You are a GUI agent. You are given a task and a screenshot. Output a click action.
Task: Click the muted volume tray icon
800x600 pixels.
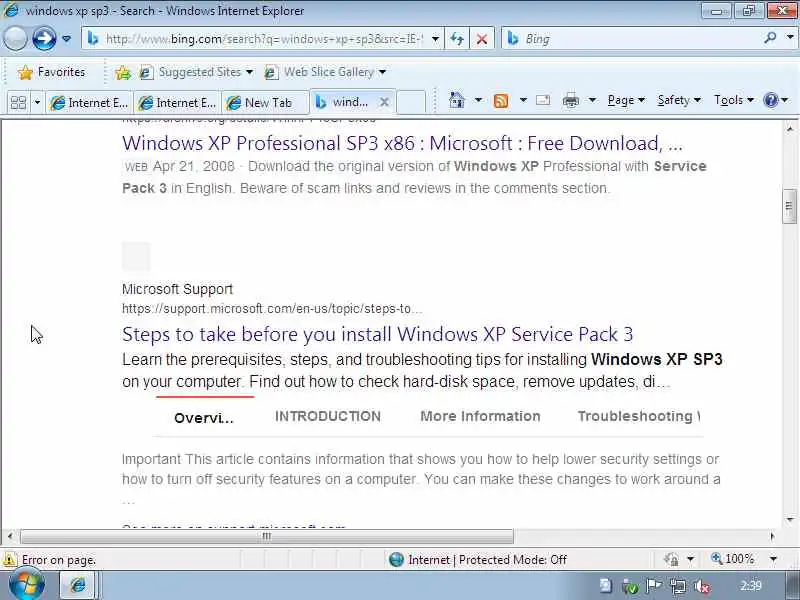(x=702, y=587)
